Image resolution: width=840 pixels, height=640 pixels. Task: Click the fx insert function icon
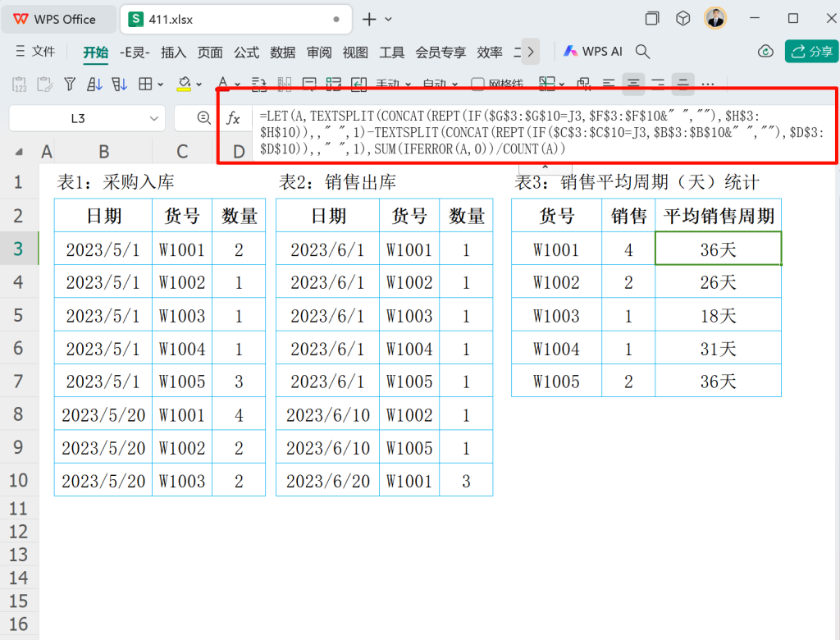pos(233,118)
